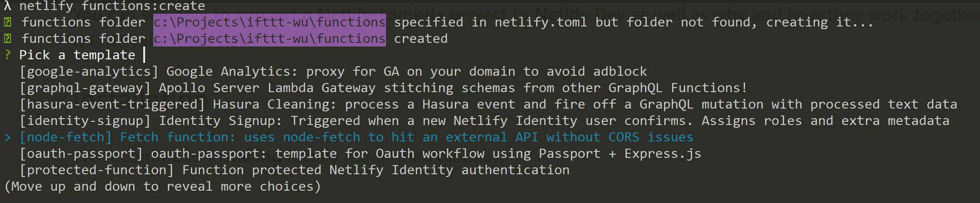Viewport: 980px width, 203px height.
Task: Click the status glyph before 'not found' line
Action: click(x=8, y=22)
